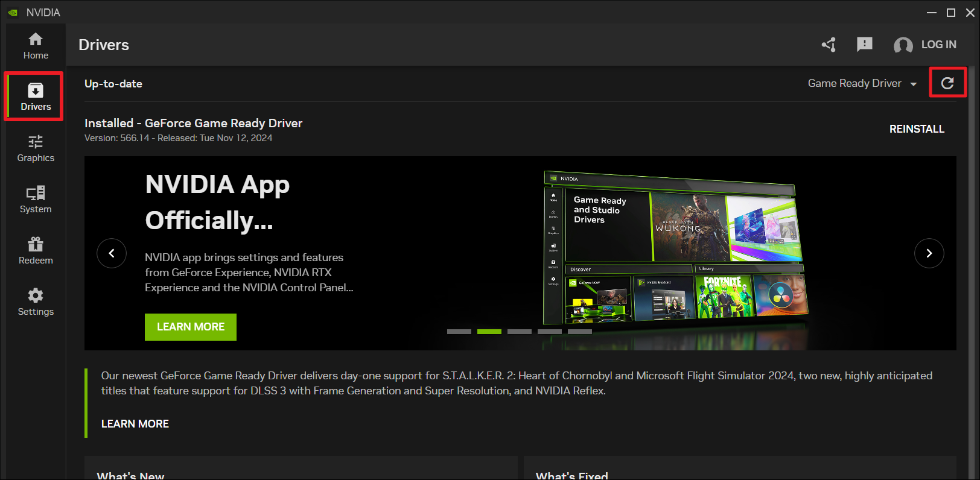Follow the LEARN MORE link below description
This screenshot has height=480, width=980.
pos(135,424)
